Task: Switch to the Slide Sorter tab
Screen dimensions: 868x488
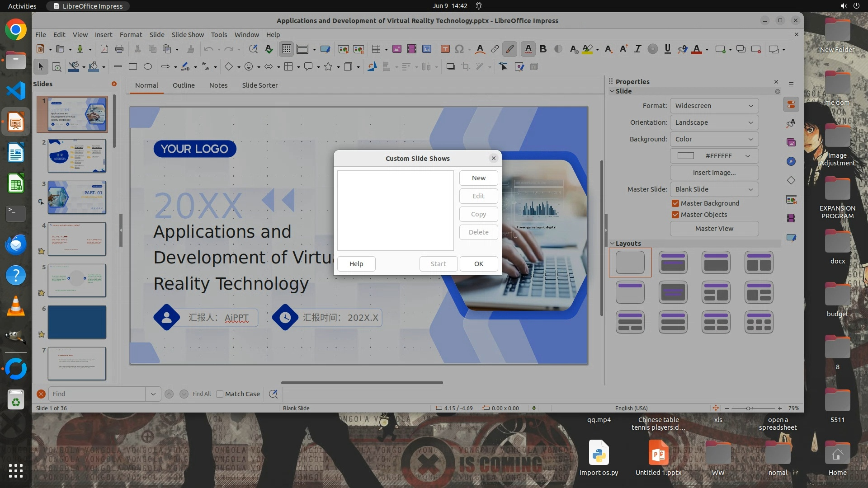Action: (x=259, y=85)
